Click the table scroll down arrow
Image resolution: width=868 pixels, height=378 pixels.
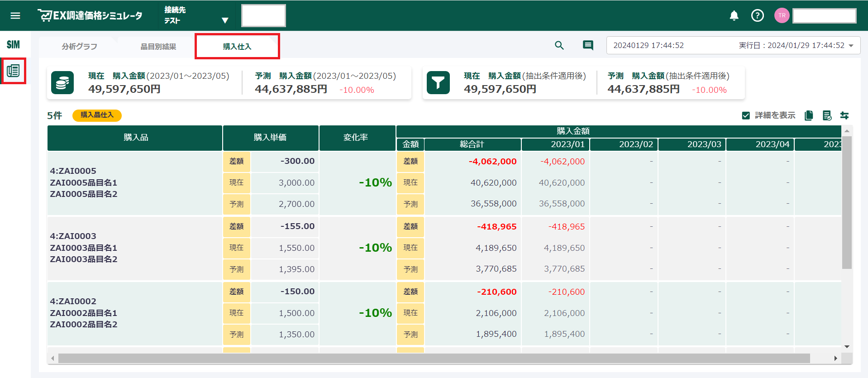[847, 347]
